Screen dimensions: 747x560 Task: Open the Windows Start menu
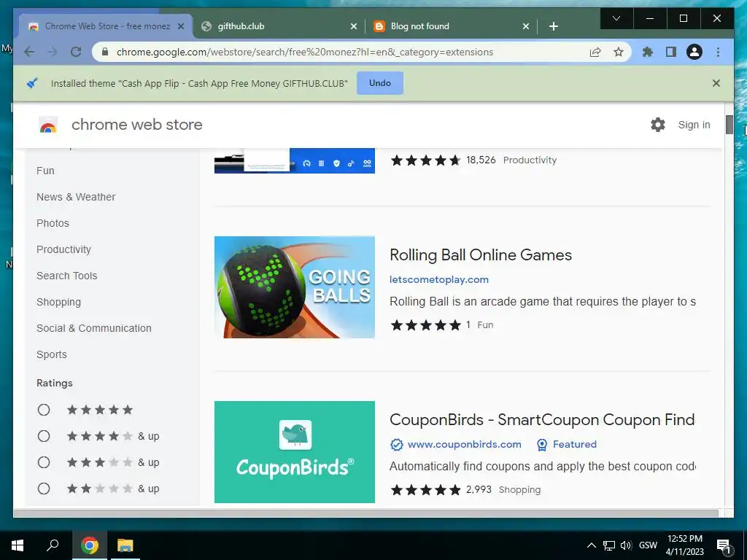click(18, 545)
